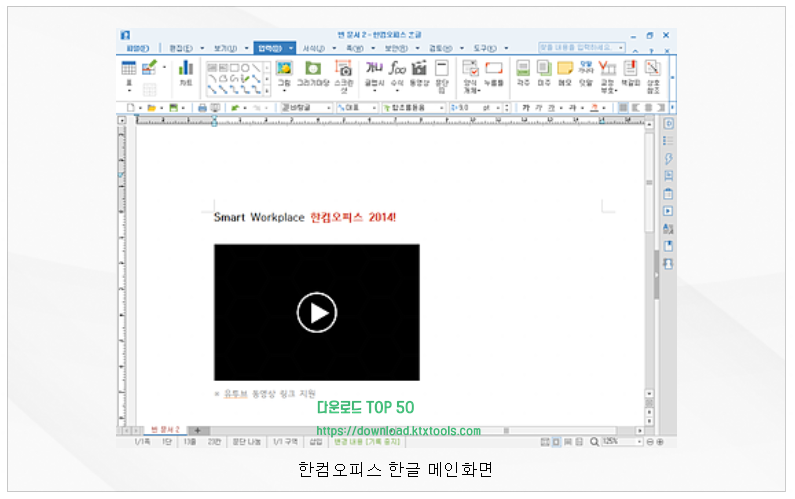The height and width of the screenshot is (499, 795).
Task: Select the 빈 문서 2 document tab
Action: [x=165, y=430]
